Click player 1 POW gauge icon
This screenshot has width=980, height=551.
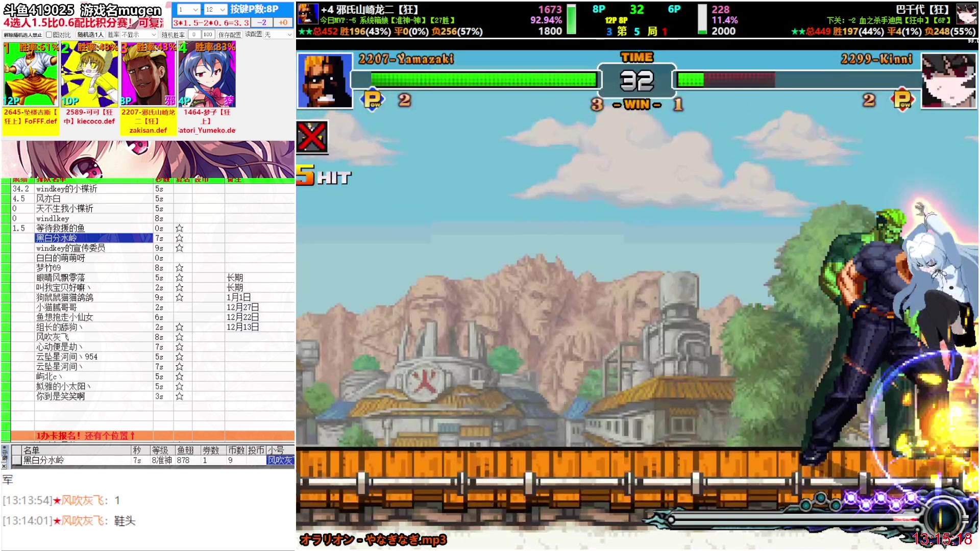point(373,99)
